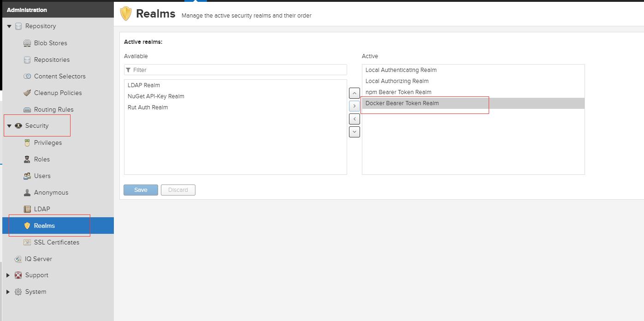644x321 pixels.
Task: Click the Roles icon
Action: tap(27, 159)
